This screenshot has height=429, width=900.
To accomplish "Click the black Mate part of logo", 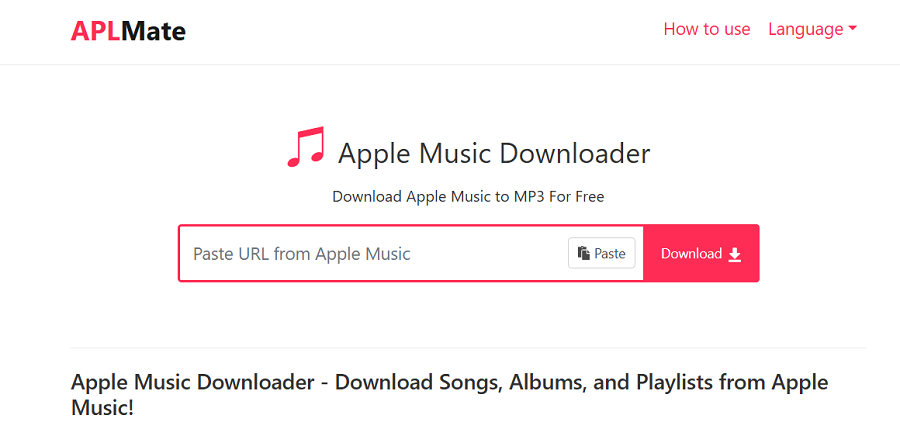I will click(153, 31).
